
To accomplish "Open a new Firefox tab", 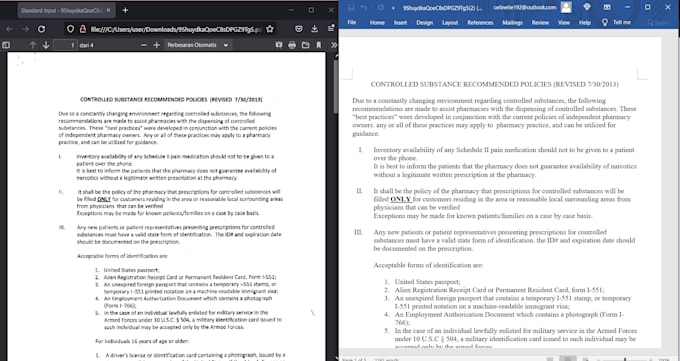I will click(125, 10).
